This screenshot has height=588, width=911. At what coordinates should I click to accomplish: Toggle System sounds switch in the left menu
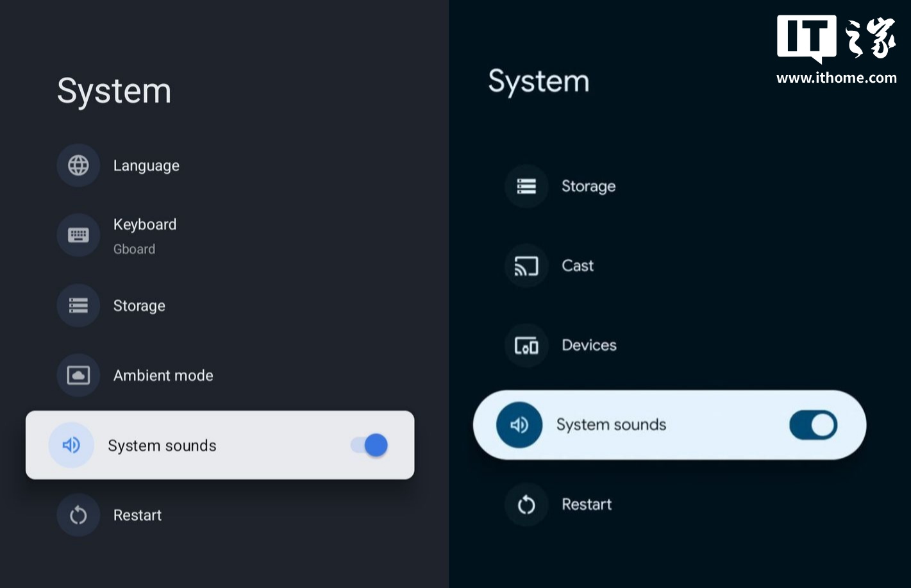pyautogui.click(x=369, y=445)
